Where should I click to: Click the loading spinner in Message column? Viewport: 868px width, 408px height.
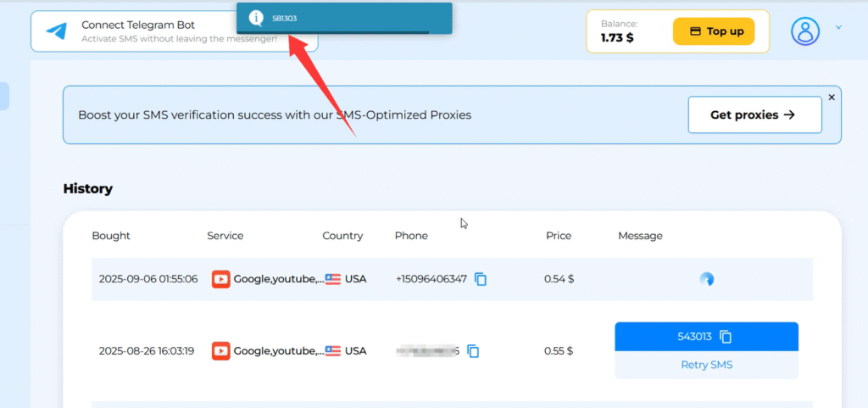706,279
